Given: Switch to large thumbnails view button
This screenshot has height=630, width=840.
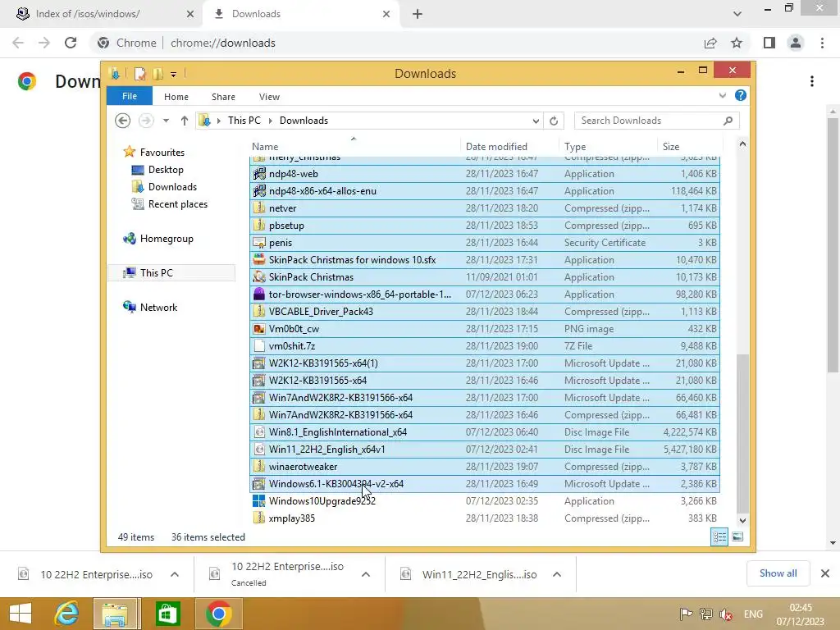Looking at the screenshot, I should (737, 536).
